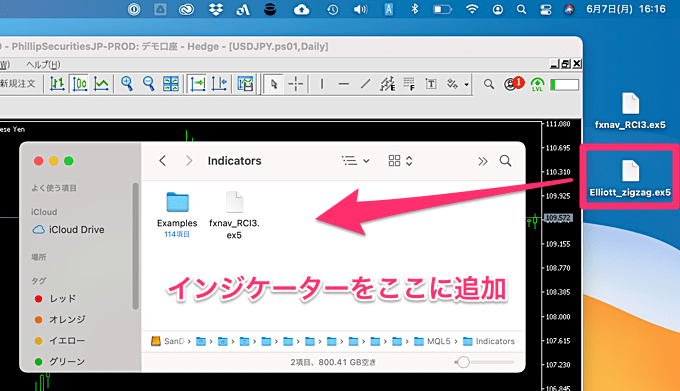Image resolution: width=680 pixels, height=391 pixels.
Task: Toggle chart auto scroll to latest bar
Action: tap(198, 84)
